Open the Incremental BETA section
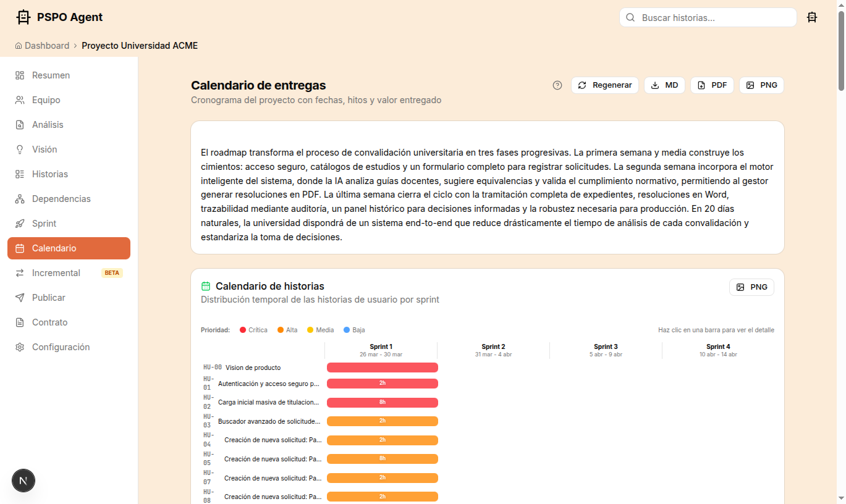Image resolution: width=846 pixels, height=504 pixels. pyautogui.click(x=56, y=272)
